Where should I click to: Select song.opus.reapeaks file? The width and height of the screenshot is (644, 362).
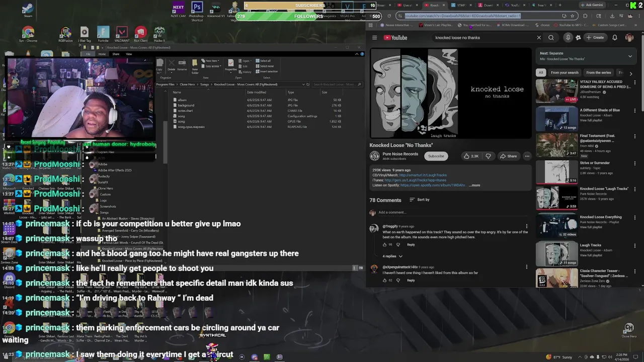click(x=189, y=127)
